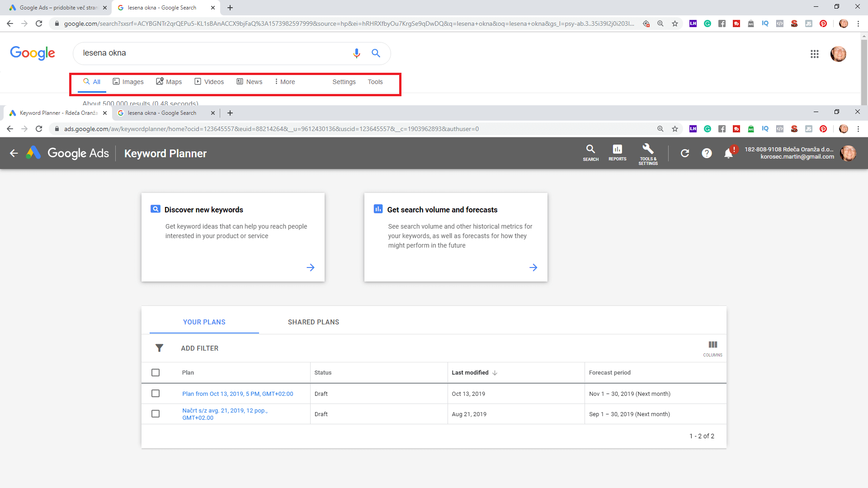This screenshot has width=868, height=488.
Task: Tick checkbox for Plan from Oct 13, 2019
Action: click(156, 393)
